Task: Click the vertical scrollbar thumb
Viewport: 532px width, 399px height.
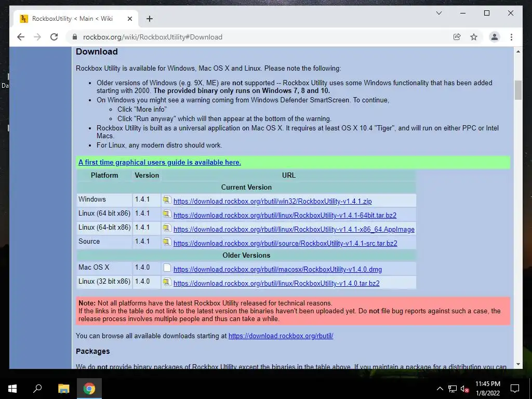Action: [518, 90]
